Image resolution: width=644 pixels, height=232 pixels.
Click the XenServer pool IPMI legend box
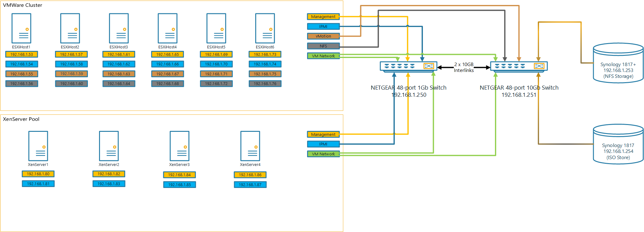[323, 144]
